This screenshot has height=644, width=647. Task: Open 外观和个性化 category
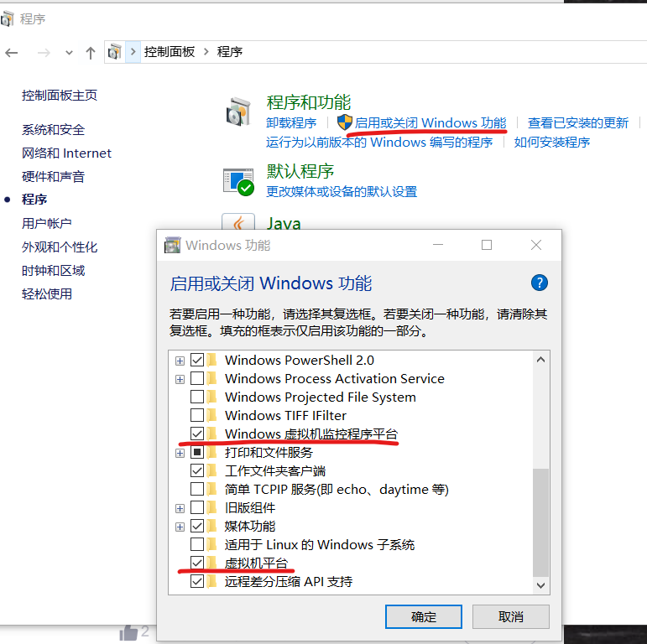coord(60,247)
